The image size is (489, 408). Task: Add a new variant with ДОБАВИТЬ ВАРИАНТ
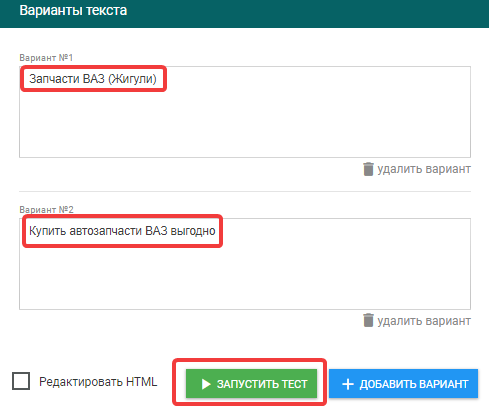[403, 384]
